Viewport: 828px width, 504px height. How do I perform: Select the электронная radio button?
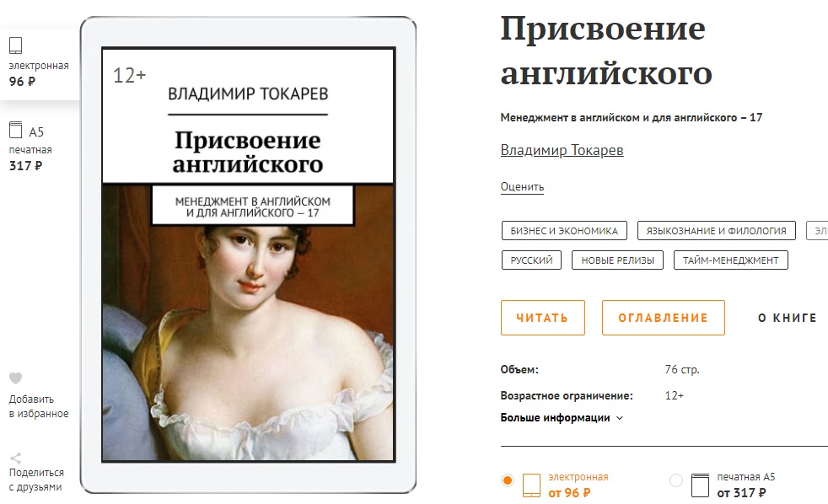508,480
